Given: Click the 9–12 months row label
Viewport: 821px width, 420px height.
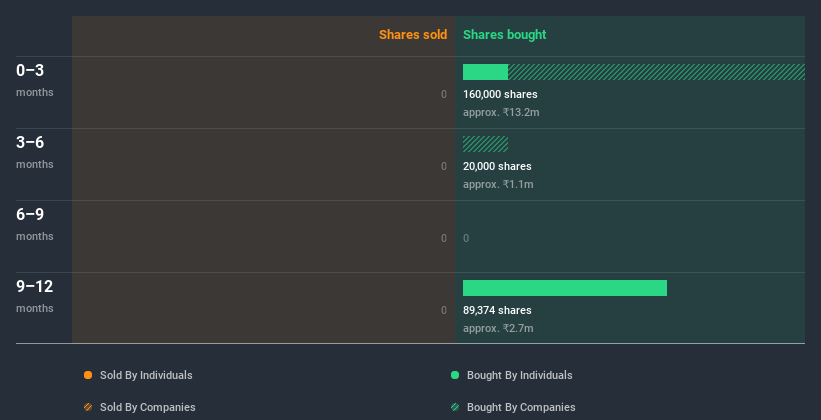Looking at the screenshot, I should pyautogui.click(x=35, y=296).
